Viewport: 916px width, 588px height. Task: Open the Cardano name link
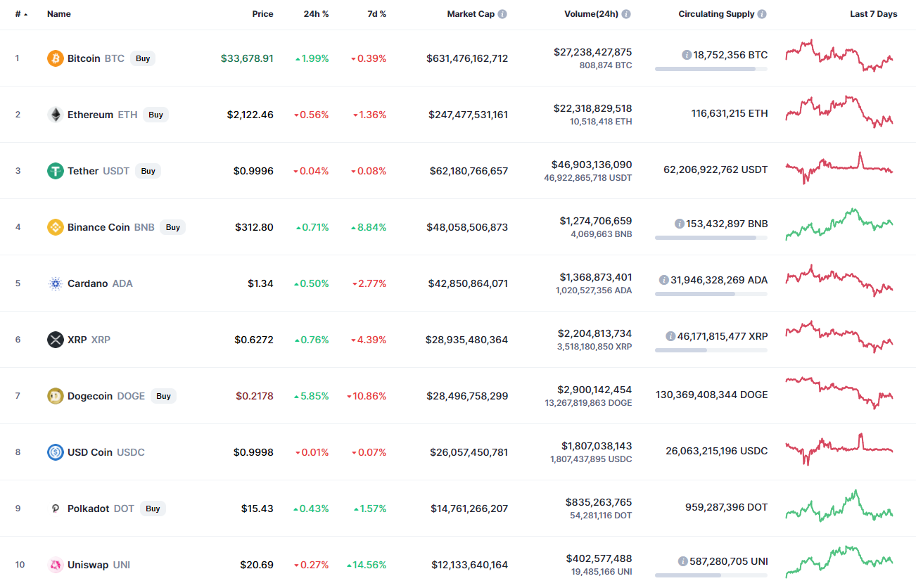[x=88, y=283]
